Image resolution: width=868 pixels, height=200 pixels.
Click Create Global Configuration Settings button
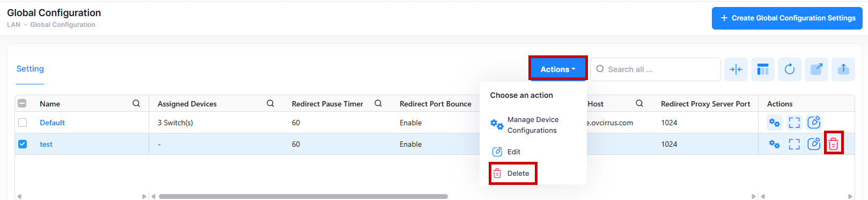tap(787, 18)
